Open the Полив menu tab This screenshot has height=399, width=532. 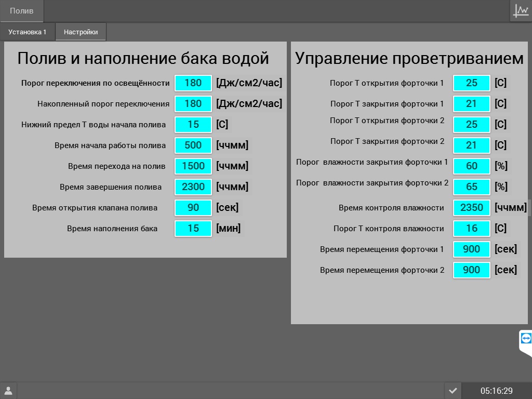(22, 11)
